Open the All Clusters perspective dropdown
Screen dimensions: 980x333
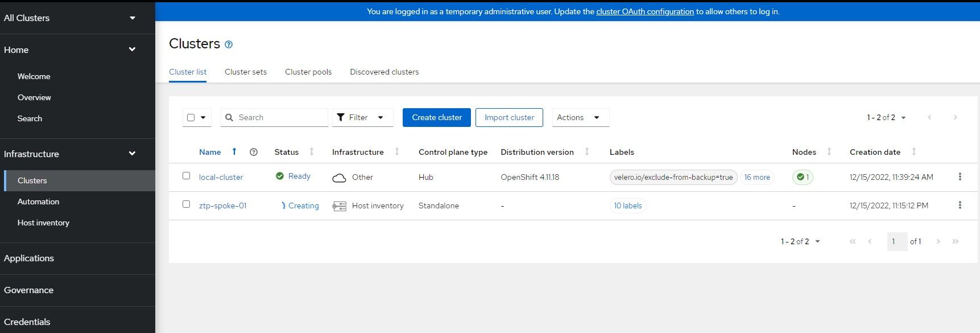tap(70, 18)
